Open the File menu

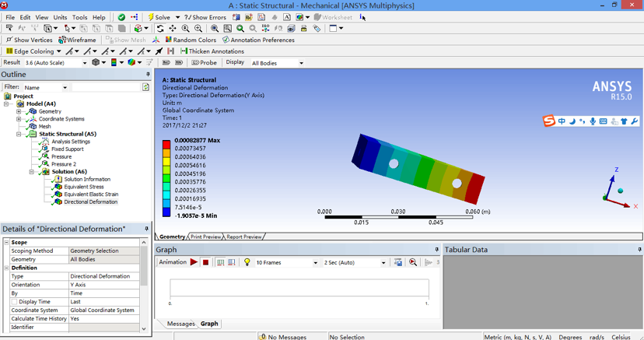coord(10,17)
